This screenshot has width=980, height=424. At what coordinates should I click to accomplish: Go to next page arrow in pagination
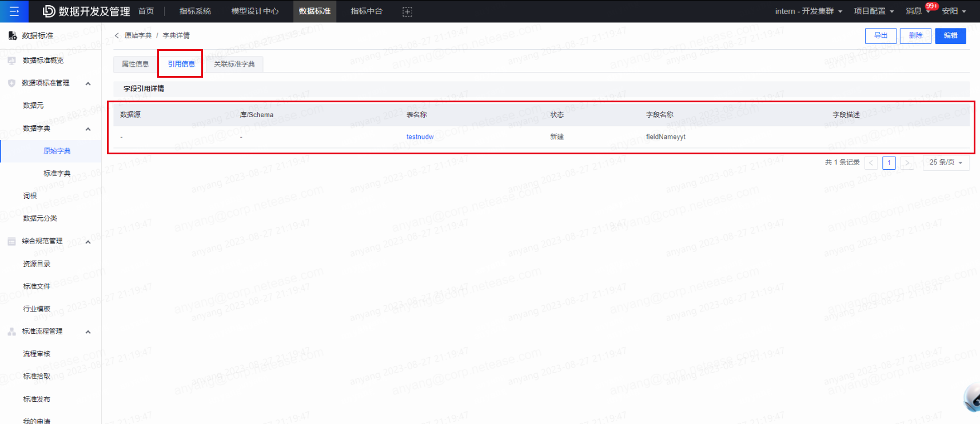907,163
